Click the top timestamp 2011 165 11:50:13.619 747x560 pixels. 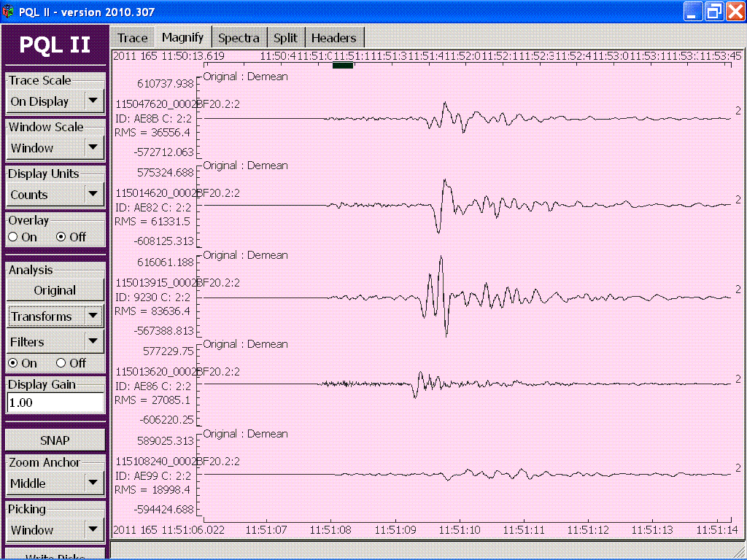[169, 56]
